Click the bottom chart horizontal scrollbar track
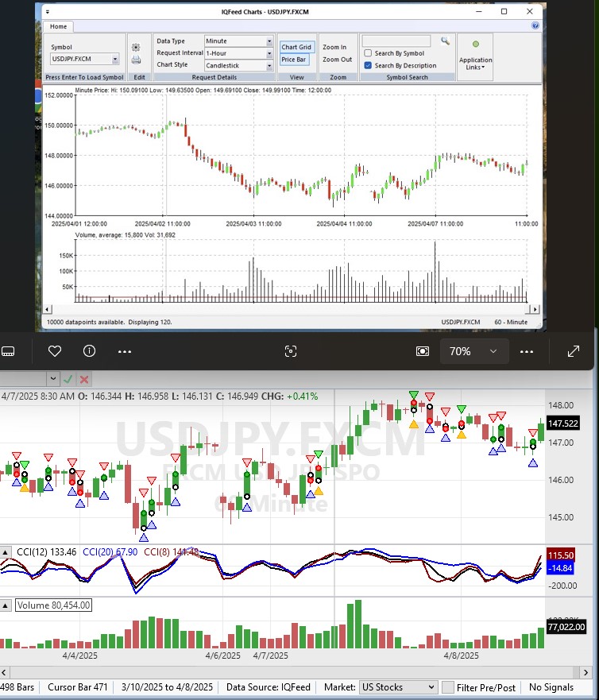This screenshot has height=700, width=599. (x=292, y=672)
